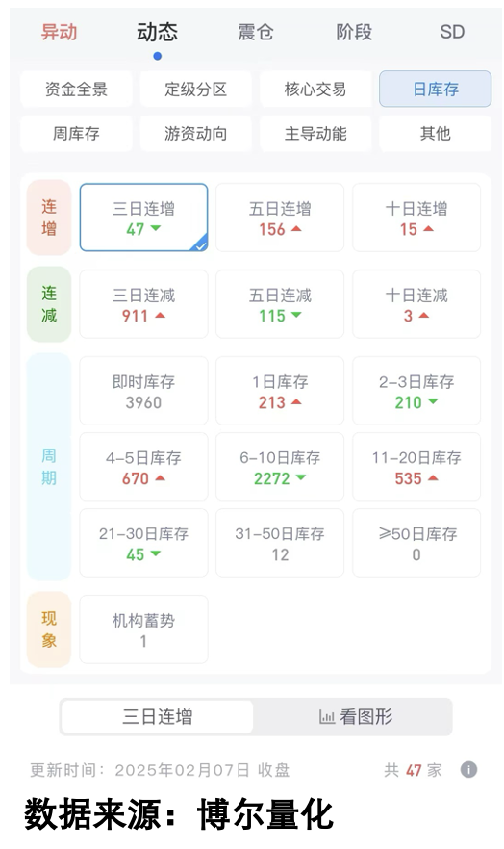Image resolution: width=504 pixels, height=849 pixels.
Task: Click the red up arrow beside 535
Action: point(433,477)
